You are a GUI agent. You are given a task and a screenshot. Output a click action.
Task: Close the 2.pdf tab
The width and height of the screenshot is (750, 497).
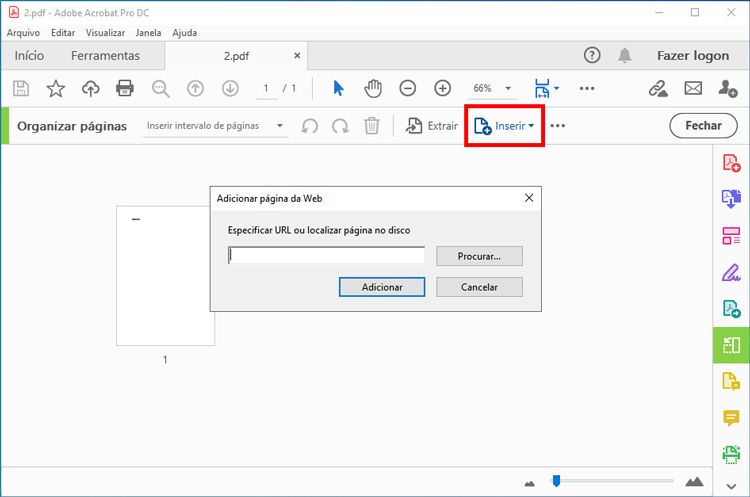(297, 55)
